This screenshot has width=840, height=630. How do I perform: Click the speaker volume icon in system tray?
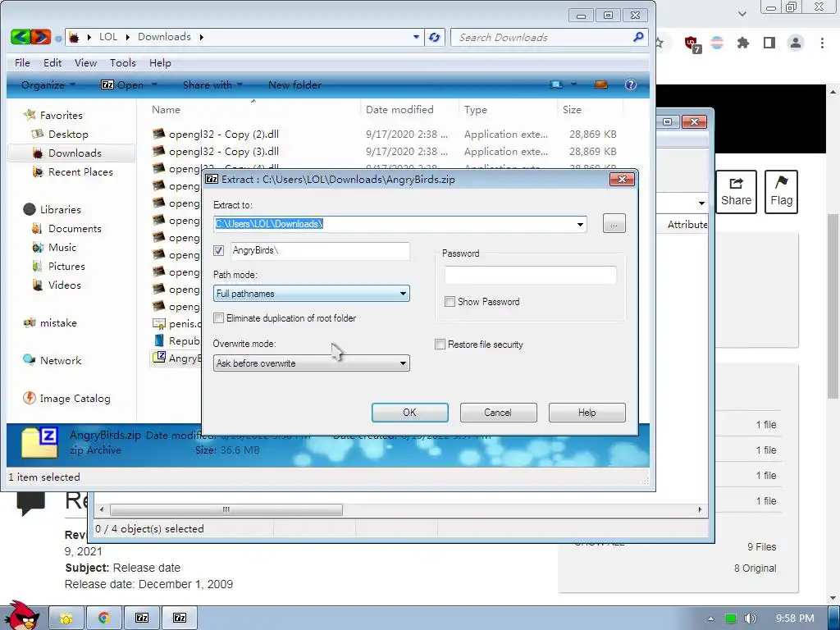(750, 619)
